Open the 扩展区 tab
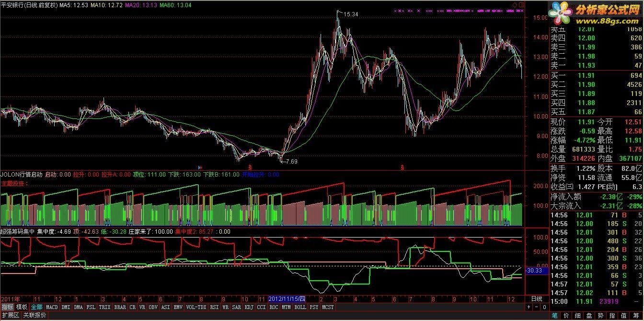This screenshot has height=321, width=644. pos(10,315)
